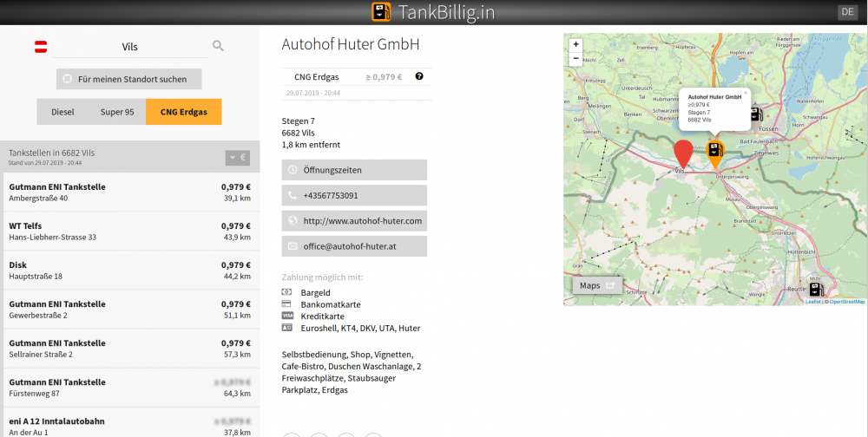Search for my location button
Viewport: 868px width, 437px height.
tap(129, 79)
